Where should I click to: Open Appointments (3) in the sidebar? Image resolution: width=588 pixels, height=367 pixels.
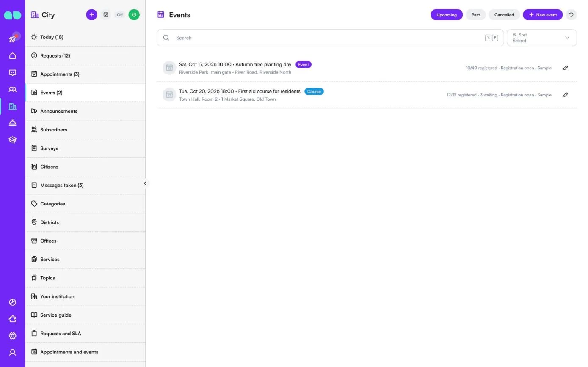[85, 74]
